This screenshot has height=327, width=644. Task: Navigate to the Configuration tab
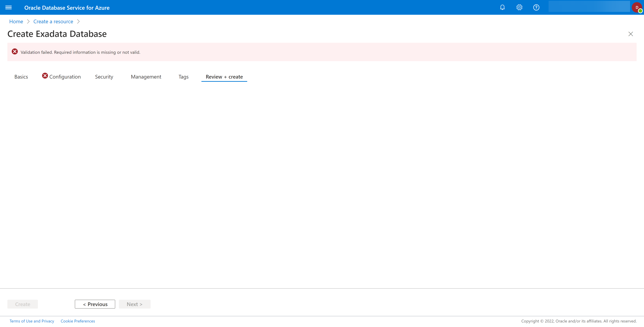(x=65, y=77)
